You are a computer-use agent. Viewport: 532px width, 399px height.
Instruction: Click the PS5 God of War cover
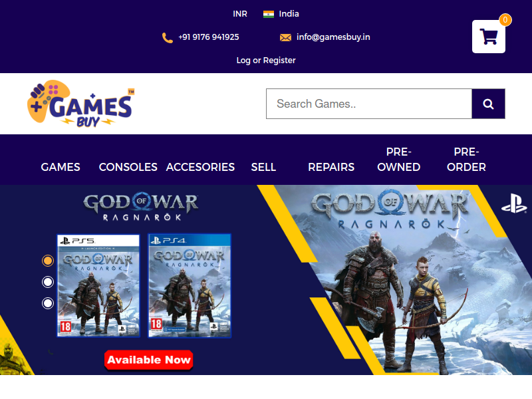[x=98, y=286]
